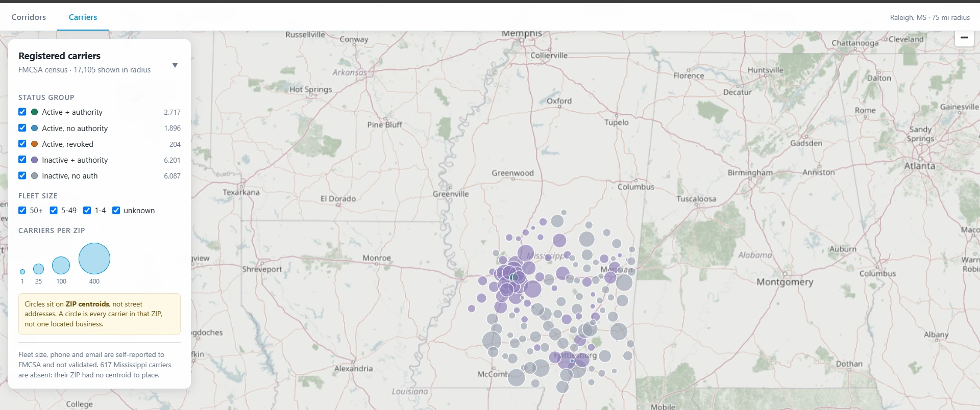Viewport: 980px width, 410px height.
Task: Toggle the Inactive, no auth checkbox
Action: click(x=22, y=175)
